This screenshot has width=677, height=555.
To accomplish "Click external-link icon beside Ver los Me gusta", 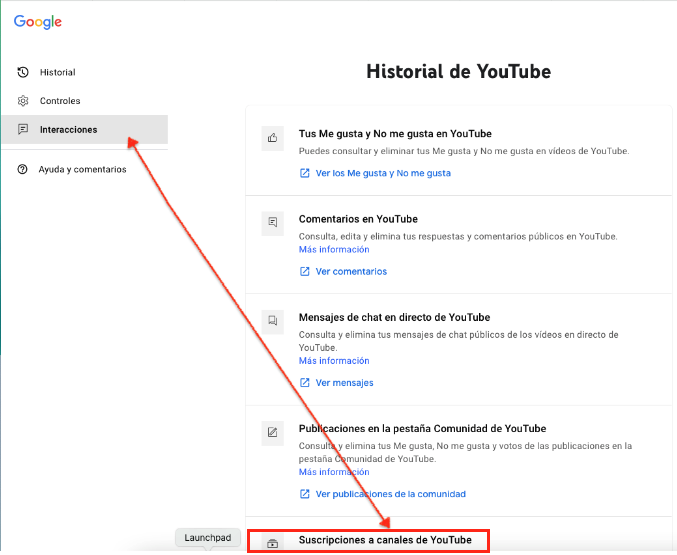I will (x=305, y=173).
